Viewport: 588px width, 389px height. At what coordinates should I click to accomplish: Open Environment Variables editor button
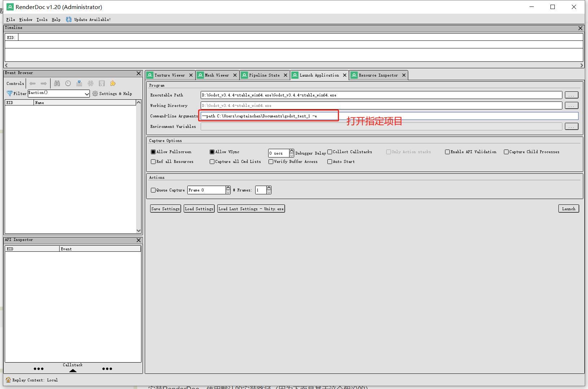pos(571,126)
